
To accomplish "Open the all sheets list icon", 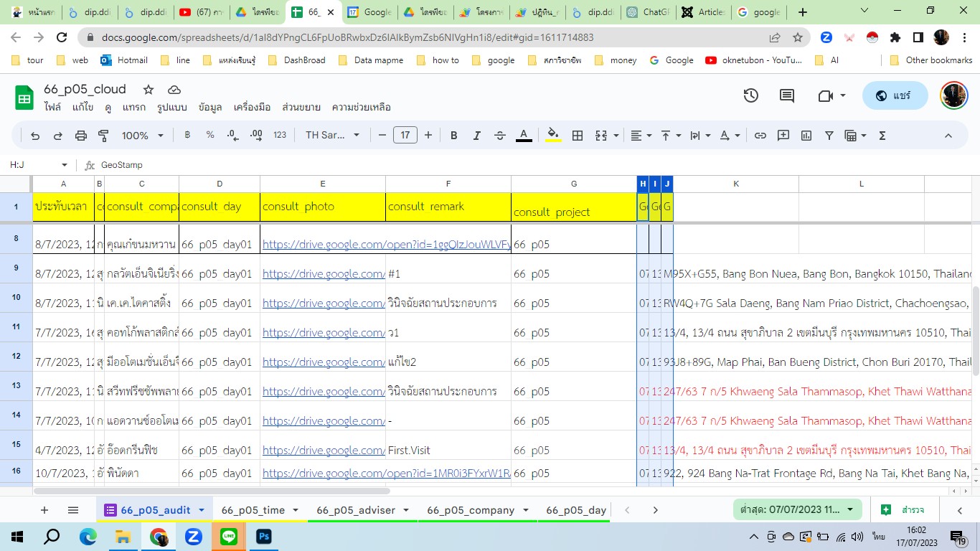I will pyautogui.click(x=73, y=510).
